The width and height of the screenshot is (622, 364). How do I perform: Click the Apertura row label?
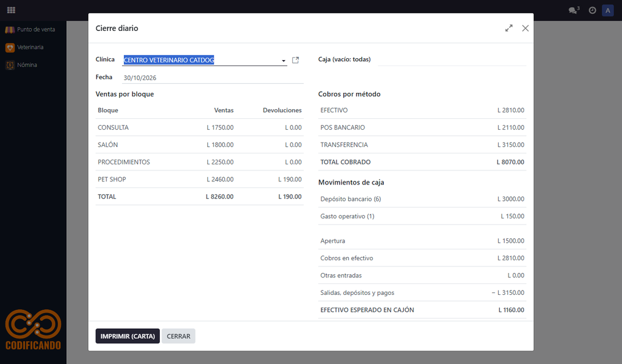333,241
